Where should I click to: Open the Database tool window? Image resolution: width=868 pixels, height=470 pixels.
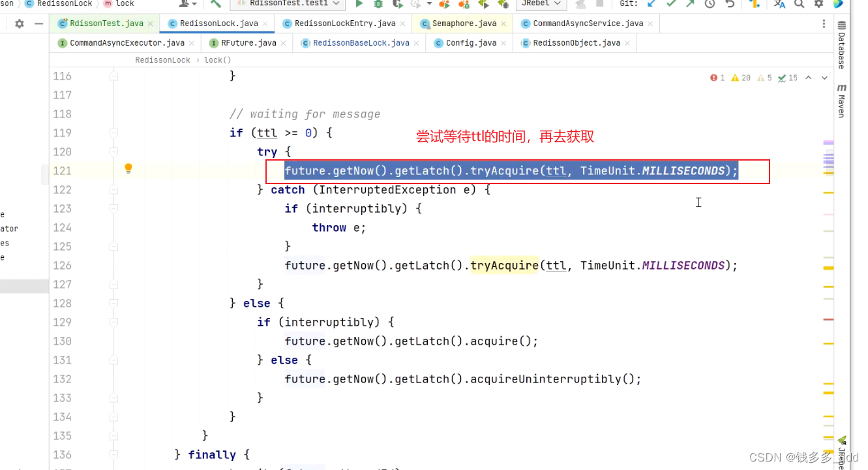click(841, 46)
